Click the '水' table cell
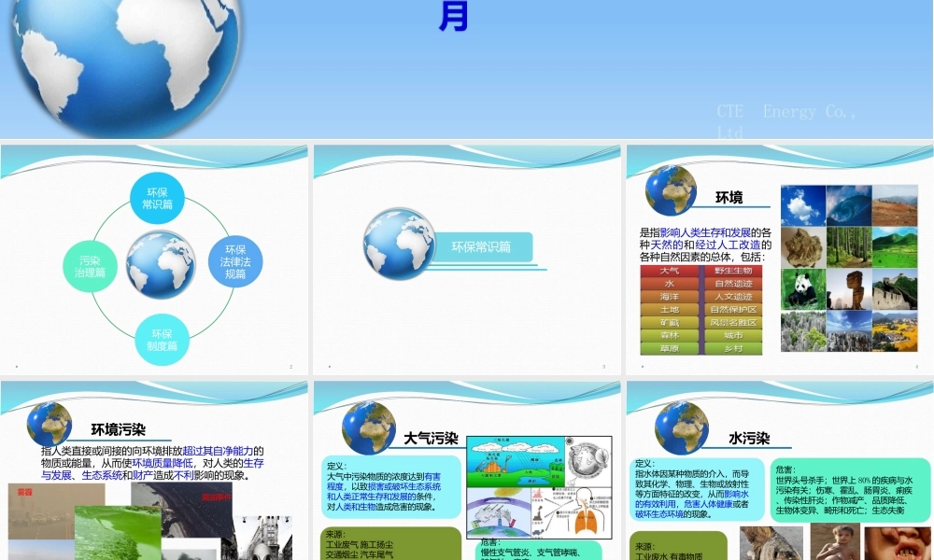This screenshot has height=560, width=934. coord(670,284)
